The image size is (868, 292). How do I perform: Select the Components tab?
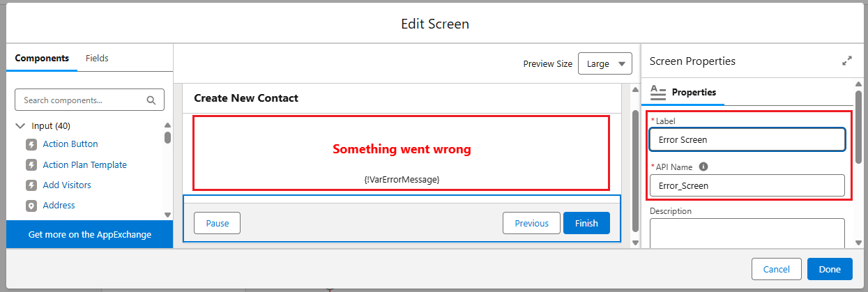point(42,58)
